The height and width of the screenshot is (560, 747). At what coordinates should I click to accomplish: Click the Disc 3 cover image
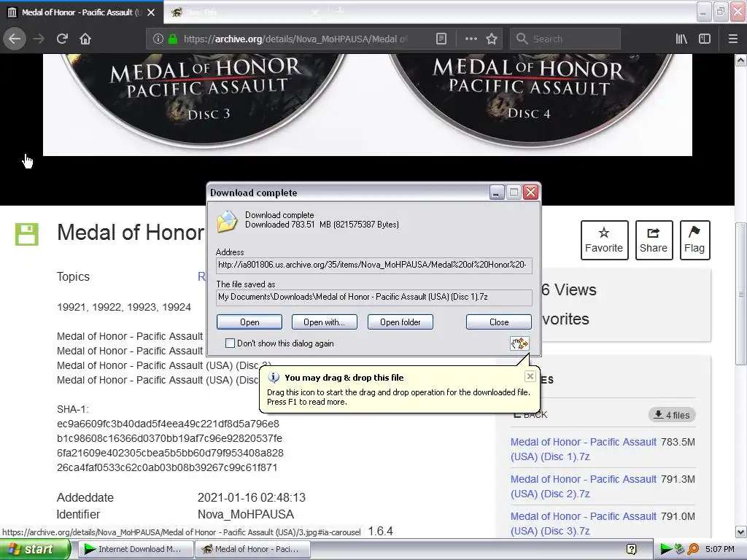tap(205, 99)
